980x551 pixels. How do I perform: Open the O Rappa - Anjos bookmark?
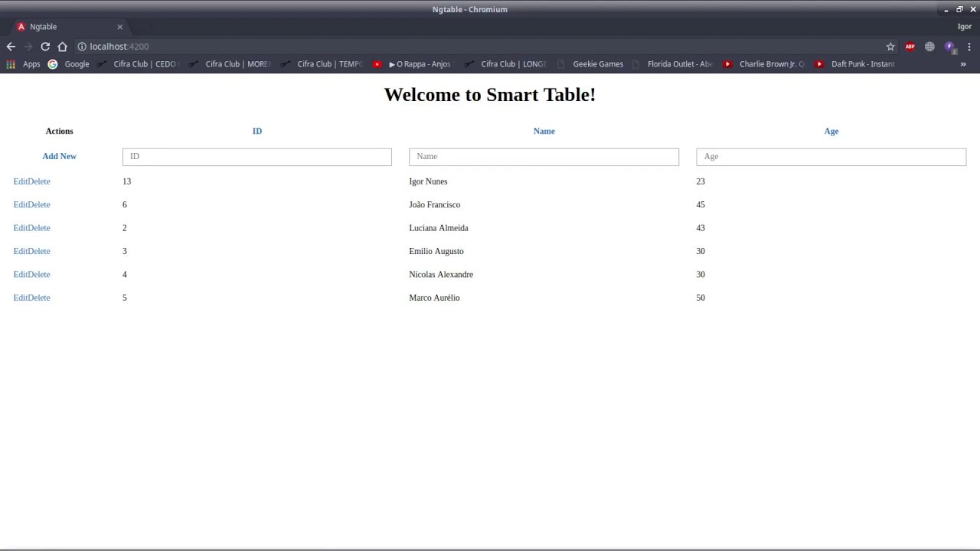coord(413,64)
